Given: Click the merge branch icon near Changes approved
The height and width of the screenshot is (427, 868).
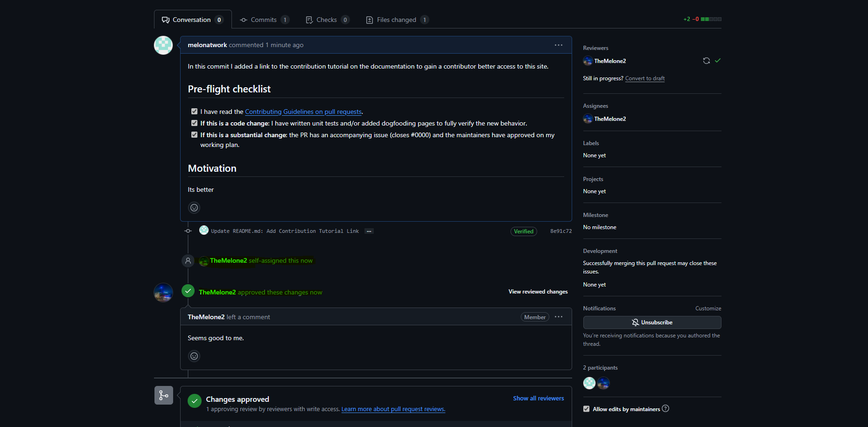Looking at the screenshot, I should click(x=164, y=395).
